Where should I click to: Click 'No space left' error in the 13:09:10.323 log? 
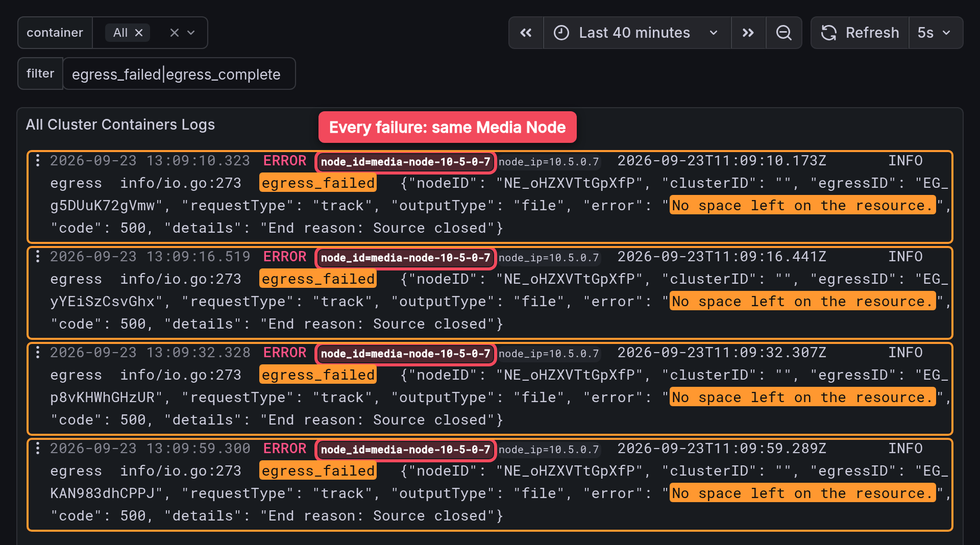(x=802, y=206)
